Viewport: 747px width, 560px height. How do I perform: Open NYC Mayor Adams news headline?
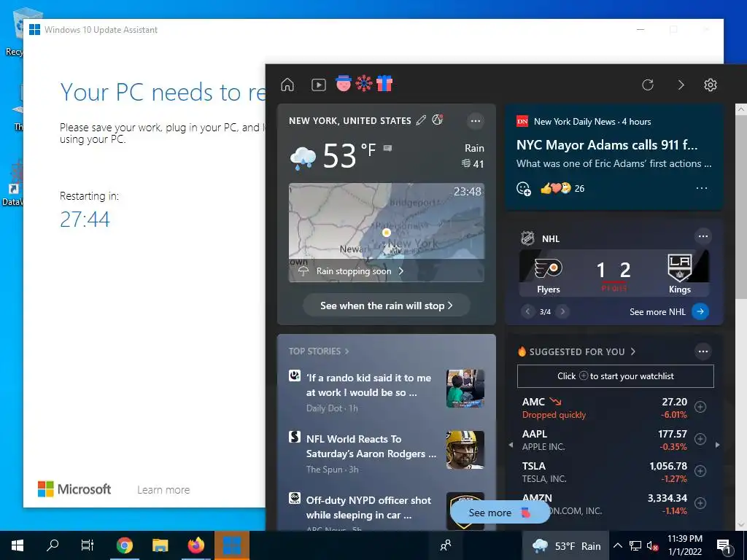(x=606, y=145)
